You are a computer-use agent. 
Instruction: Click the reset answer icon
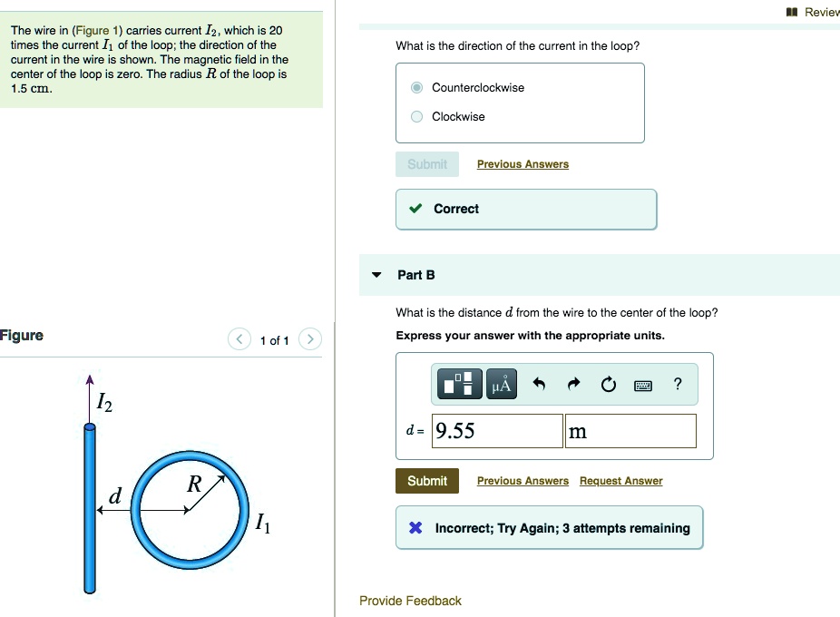coord(608,383)
